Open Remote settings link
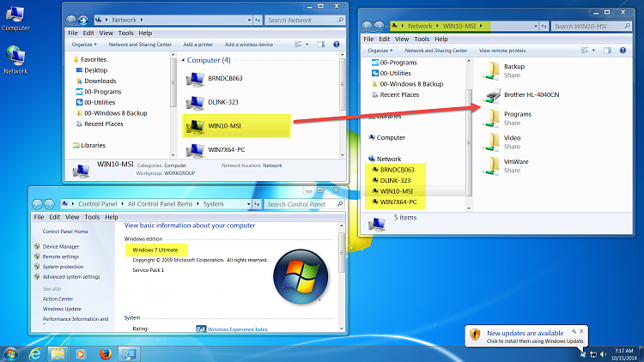 [61, 257]
